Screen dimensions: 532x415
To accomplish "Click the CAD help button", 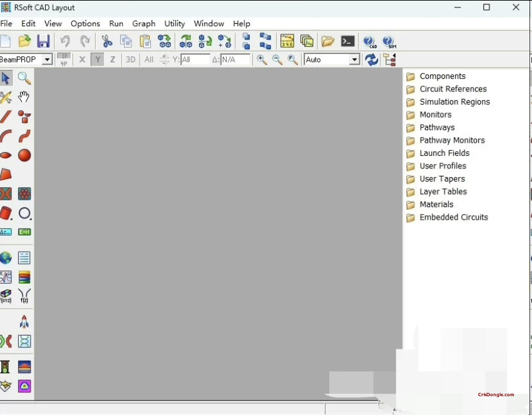I will (369, 41).
